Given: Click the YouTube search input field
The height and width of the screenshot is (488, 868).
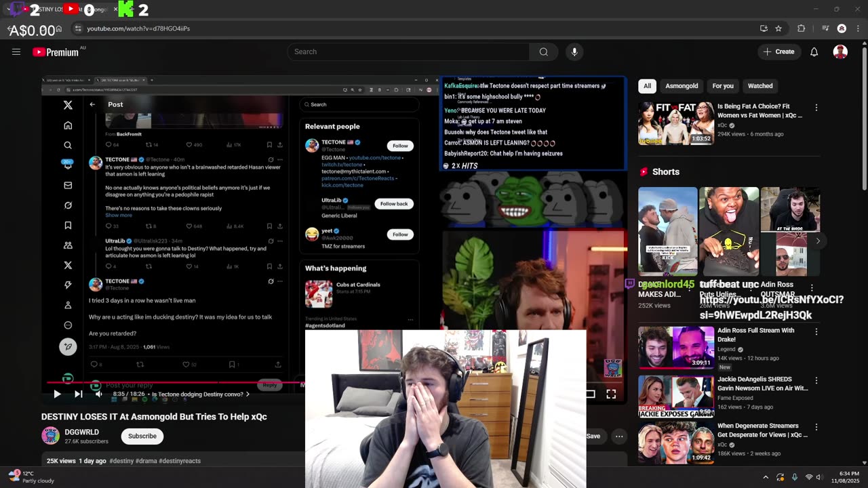Looking at the screenshot, I should (x=408, y=52).
